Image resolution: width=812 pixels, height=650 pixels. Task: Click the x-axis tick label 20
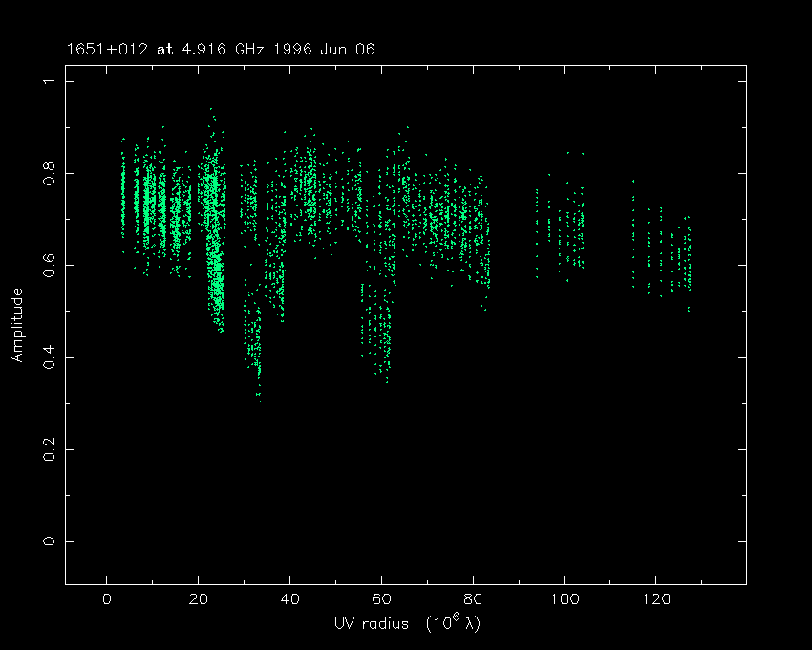198,599
